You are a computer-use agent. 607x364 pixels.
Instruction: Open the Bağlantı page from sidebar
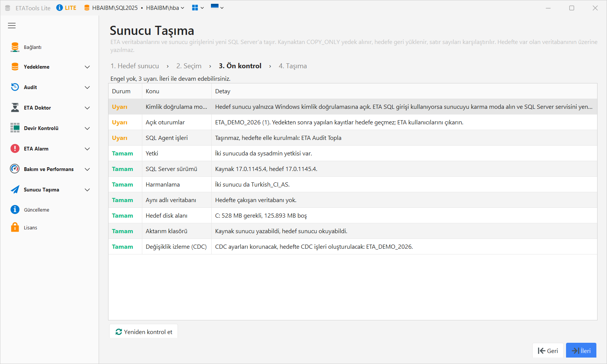[x=33, y=47]
